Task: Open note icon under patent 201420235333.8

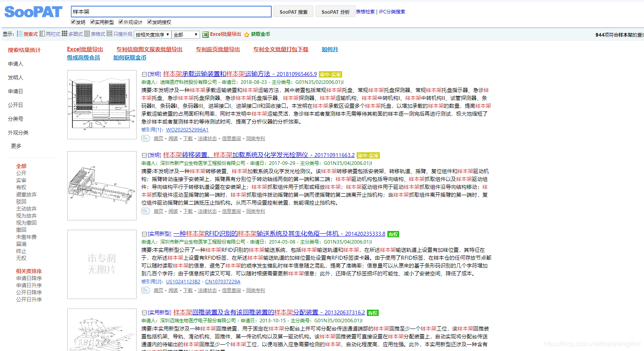Action: (x=146, y=290)
